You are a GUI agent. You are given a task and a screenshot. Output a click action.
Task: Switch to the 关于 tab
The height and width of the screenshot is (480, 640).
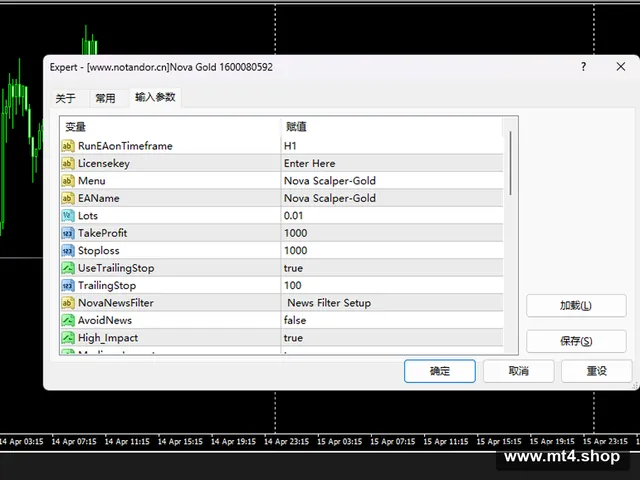[x=66, y=98]
